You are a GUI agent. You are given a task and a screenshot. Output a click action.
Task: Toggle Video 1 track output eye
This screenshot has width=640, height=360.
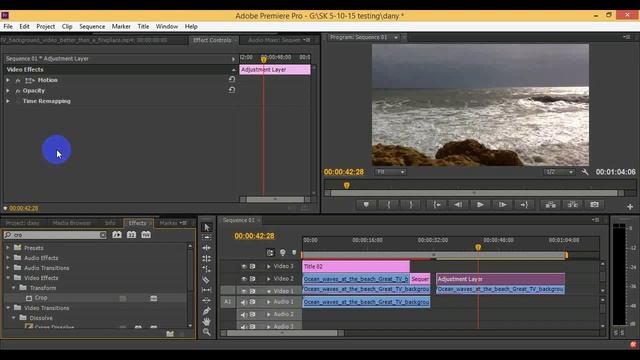[244, 291]
